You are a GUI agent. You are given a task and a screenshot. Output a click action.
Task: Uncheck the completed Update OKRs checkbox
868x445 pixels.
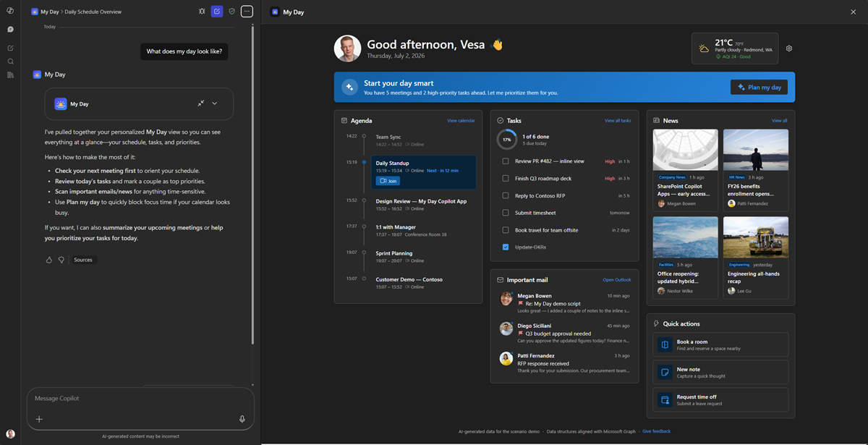506,247
